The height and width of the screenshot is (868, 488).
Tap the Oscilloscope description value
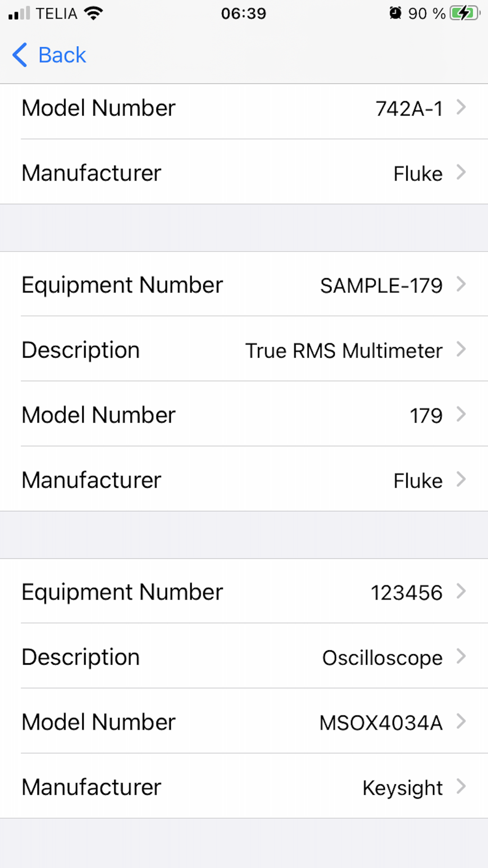pyautogui.click(x=382, y=658)
